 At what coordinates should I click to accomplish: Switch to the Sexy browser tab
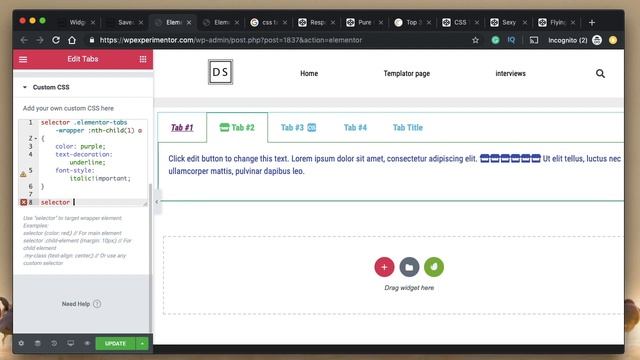509,22
